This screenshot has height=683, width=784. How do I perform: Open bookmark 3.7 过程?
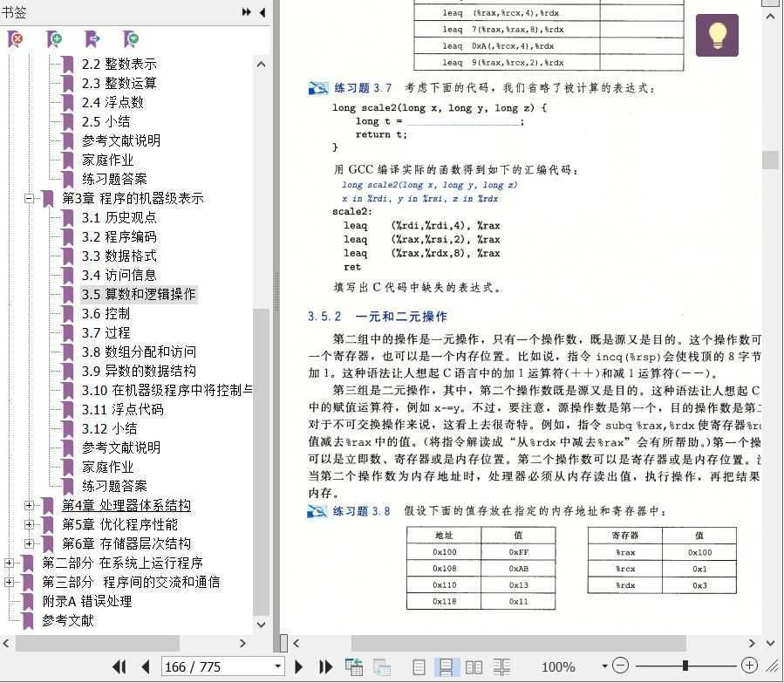coord(106,332)
